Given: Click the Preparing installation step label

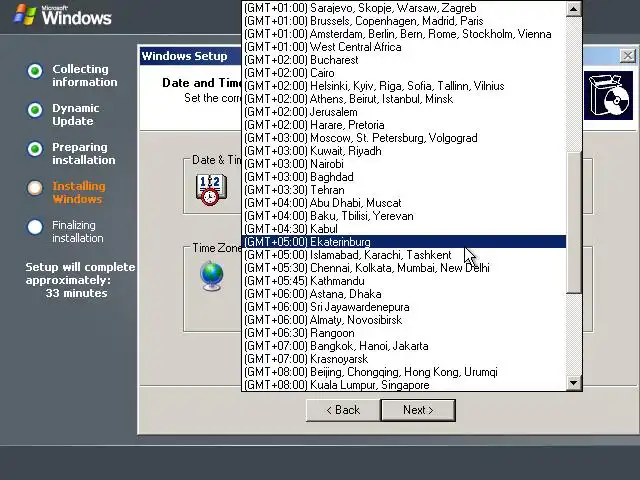Looking at the screenshot, I should pos(84,153).
